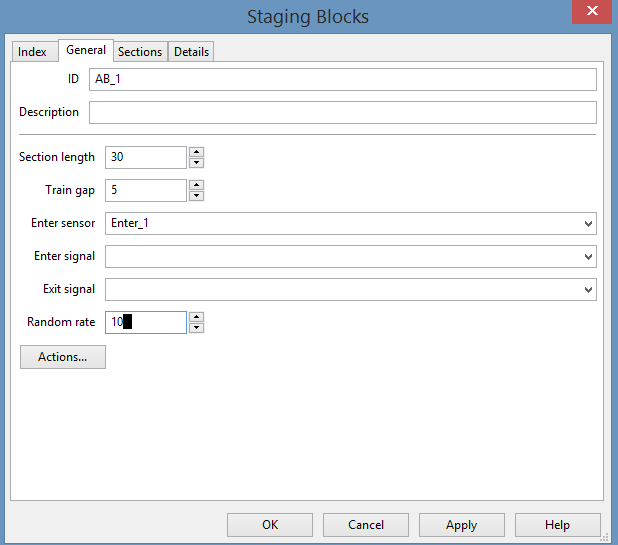Screen dimensions: 618x545
Task: Click into the Description text field
Action: pos(342,112)
